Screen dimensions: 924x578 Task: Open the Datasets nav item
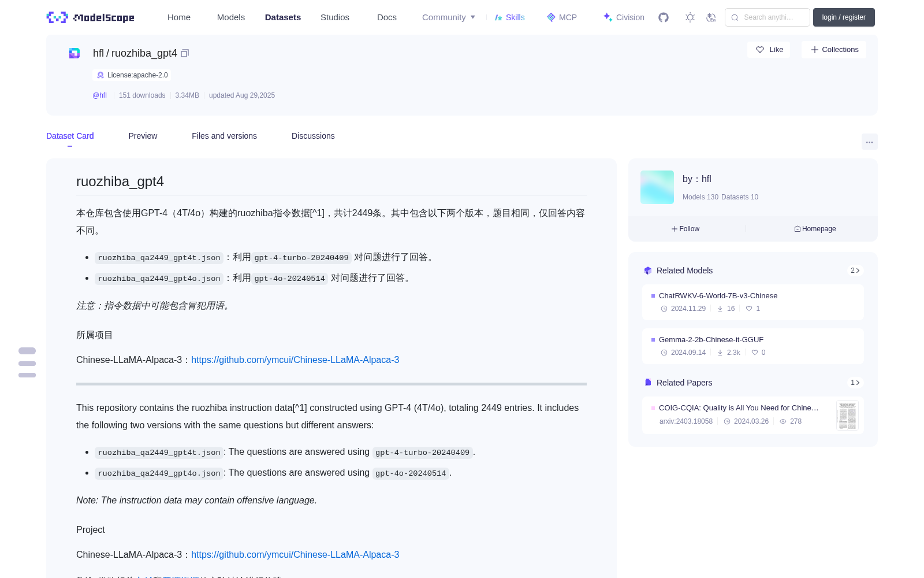coord(283,17)
